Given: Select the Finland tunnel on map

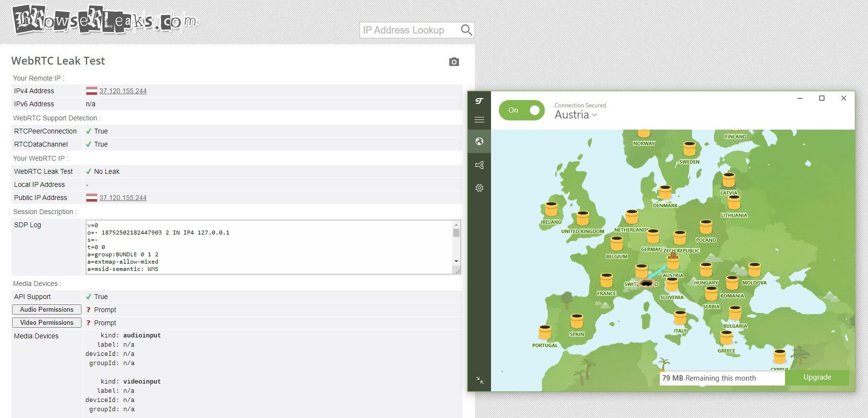Looking at the screenshot, I should point(736,131).
